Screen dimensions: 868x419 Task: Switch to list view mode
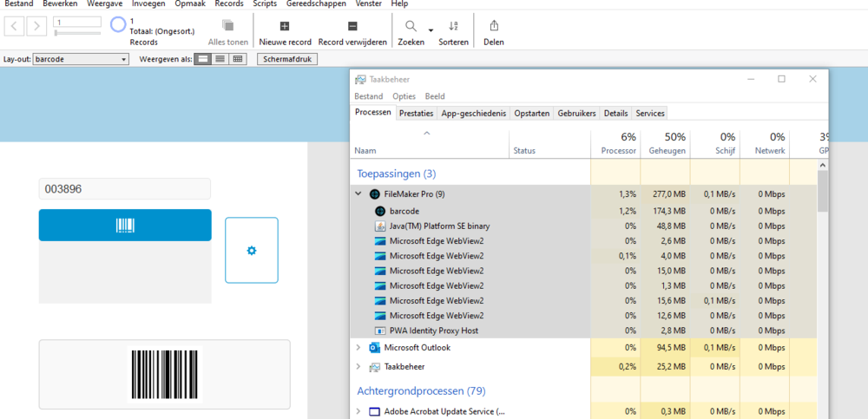click(220, 59)
